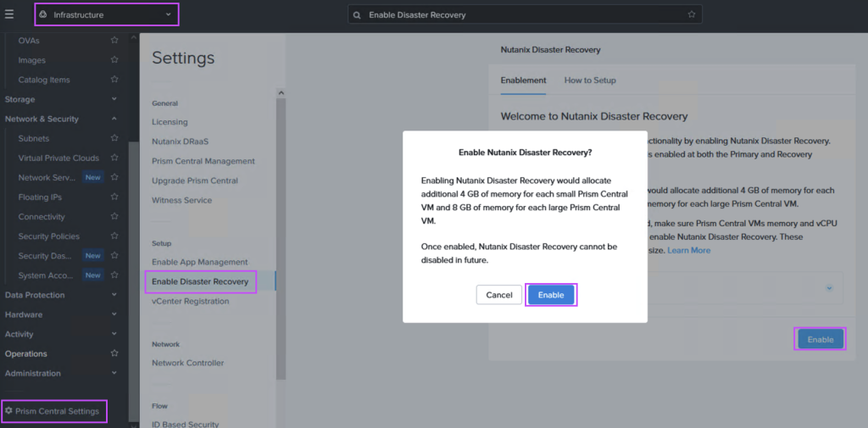Open the Infrastructure app switcher dropdown

(107, 15)
